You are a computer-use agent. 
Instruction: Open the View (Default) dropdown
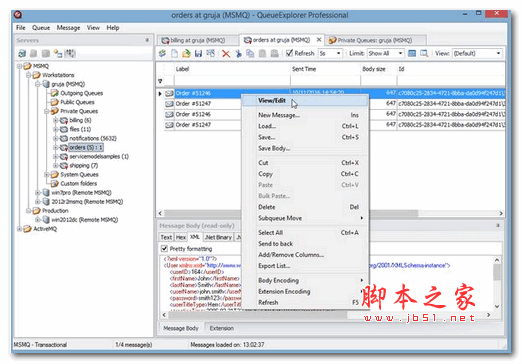pyautogui.click(x=498, y=53)
